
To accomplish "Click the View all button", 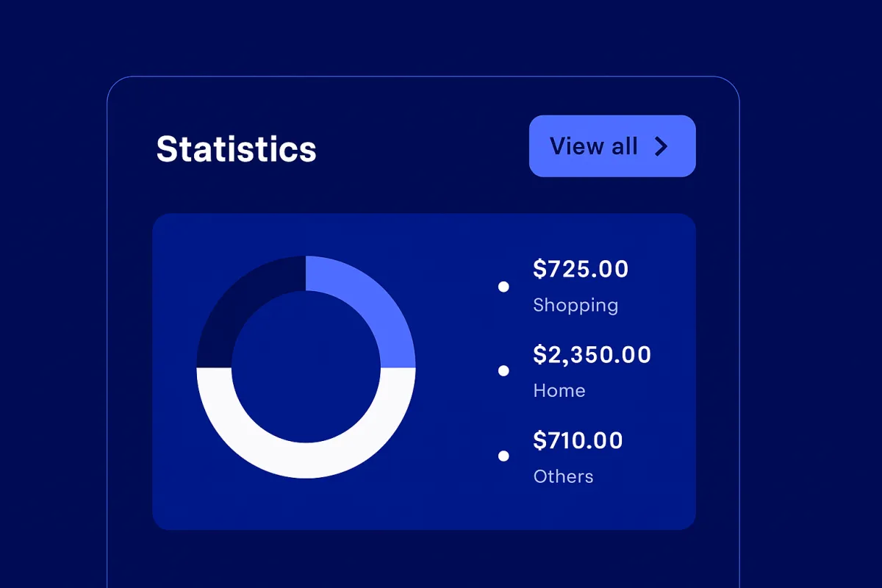I will pos(612,146).
